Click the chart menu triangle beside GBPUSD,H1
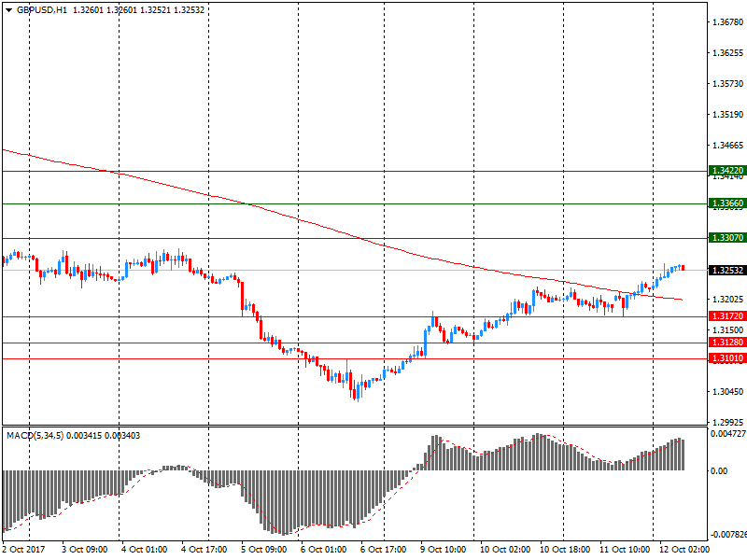Image resolution: width=747 pixels, height=560 pixels. coord(8,10)
